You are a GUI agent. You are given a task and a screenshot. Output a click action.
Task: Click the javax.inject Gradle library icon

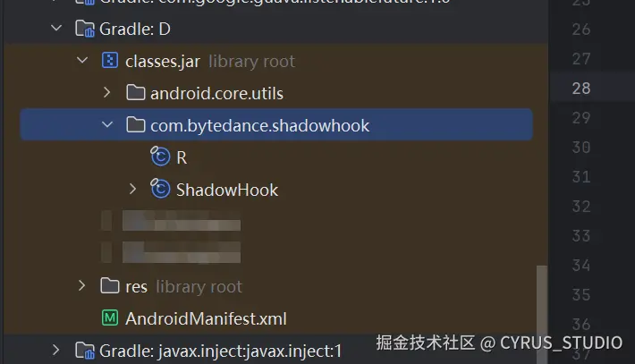pyautogui.click(x=85, y=351)
